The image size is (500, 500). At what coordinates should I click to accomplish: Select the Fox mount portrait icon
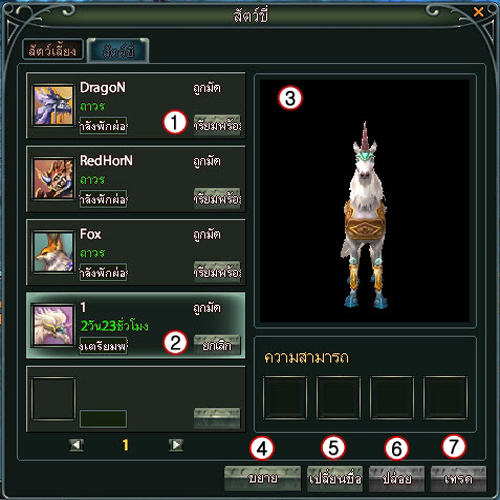tap(53, 252)
